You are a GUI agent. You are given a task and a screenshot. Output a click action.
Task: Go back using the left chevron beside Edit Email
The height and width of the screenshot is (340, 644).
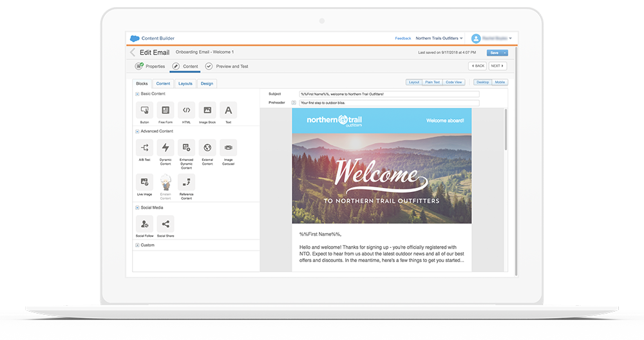(x=132, y=52)
